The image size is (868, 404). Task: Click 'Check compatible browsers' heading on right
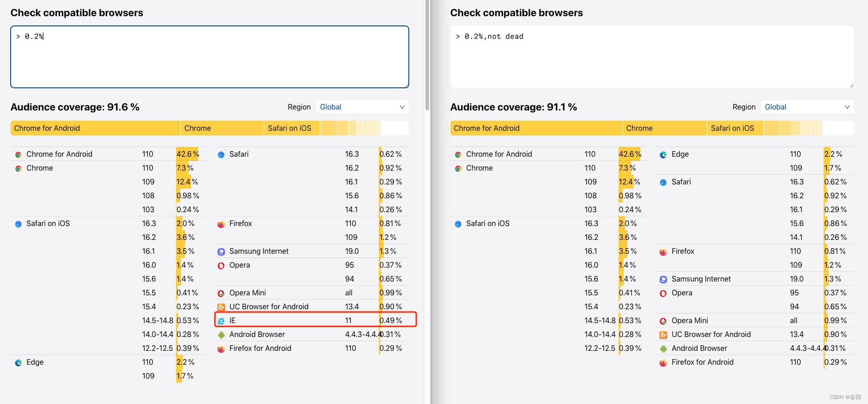coord(516,13)
